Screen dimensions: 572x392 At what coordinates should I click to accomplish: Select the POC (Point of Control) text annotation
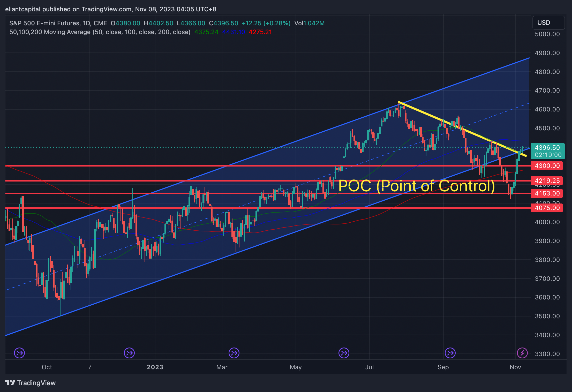click(x=416, y=186)
